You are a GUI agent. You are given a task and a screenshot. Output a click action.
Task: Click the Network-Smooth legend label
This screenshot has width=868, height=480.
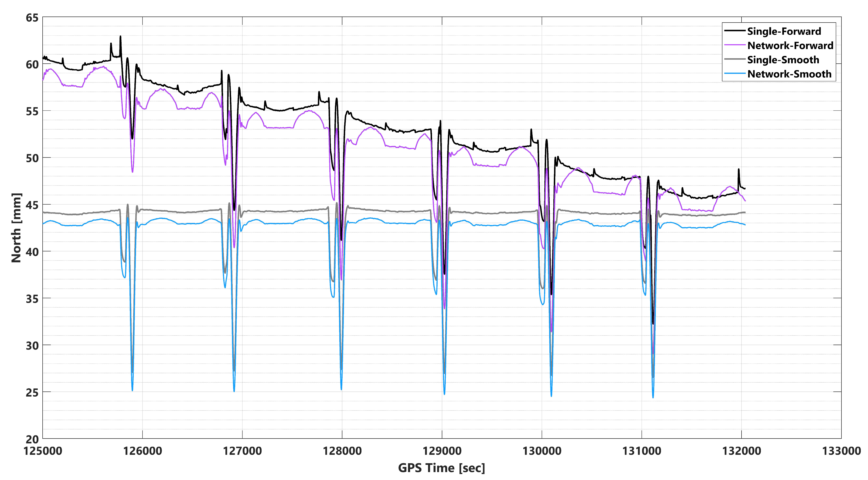coord(790,74)
